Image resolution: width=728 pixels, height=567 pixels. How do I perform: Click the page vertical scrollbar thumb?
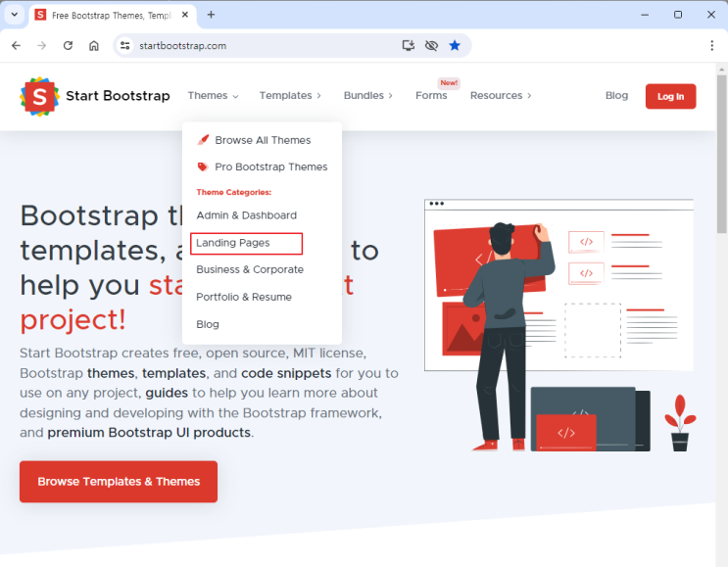(721, 154)
